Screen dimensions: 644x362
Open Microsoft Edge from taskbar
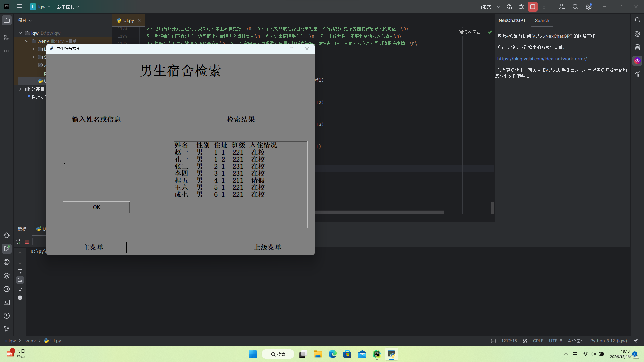[333, 354]
